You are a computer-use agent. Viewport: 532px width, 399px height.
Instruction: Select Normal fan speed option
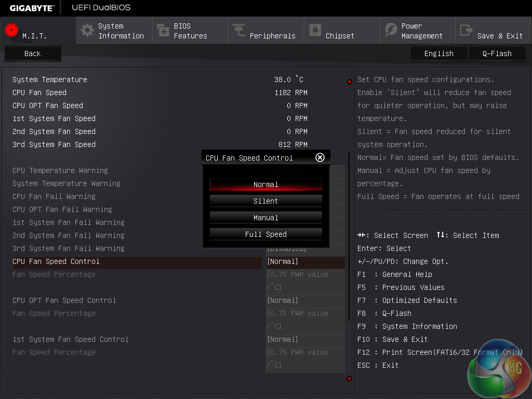coord(265,184)
